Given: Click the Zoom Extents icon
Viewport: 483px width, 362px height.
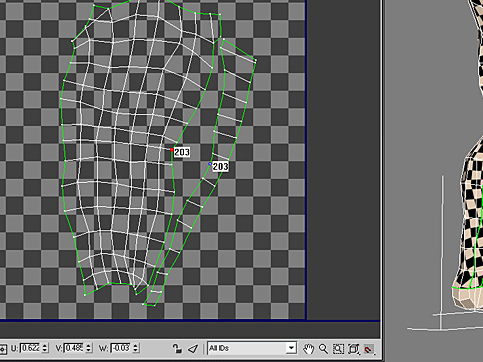Looking at the screenshot, I should click(x=353, y=349).
